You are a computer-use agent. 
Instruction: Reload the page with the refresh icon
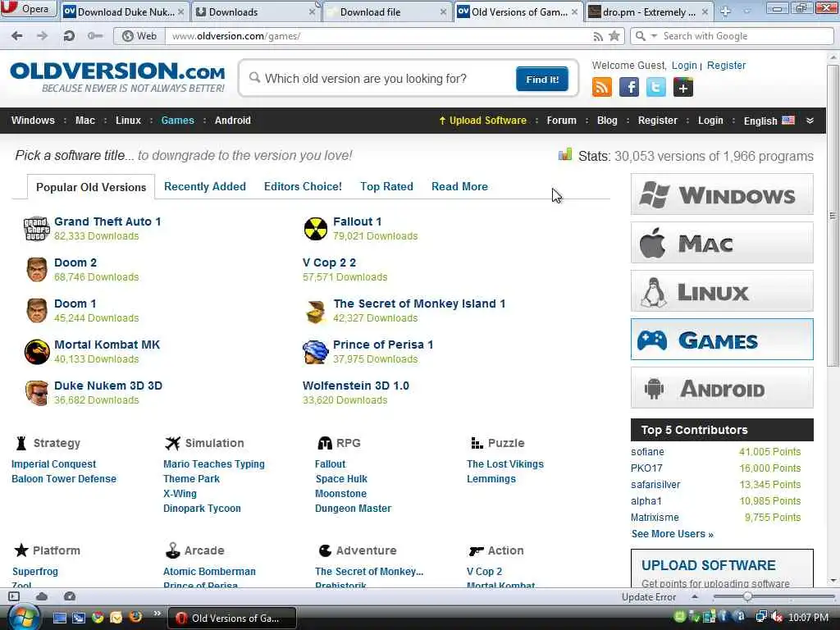(69, 36)
